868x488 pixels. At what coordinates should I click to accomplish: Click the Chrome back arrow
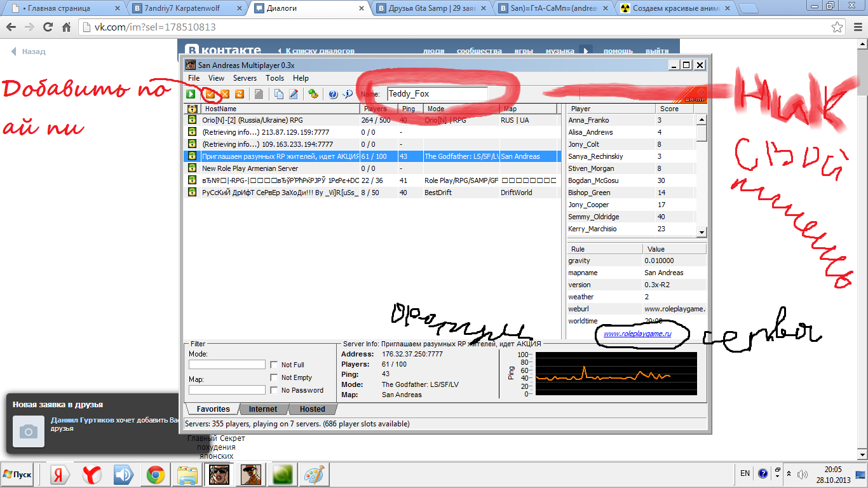tap(11, 27)
